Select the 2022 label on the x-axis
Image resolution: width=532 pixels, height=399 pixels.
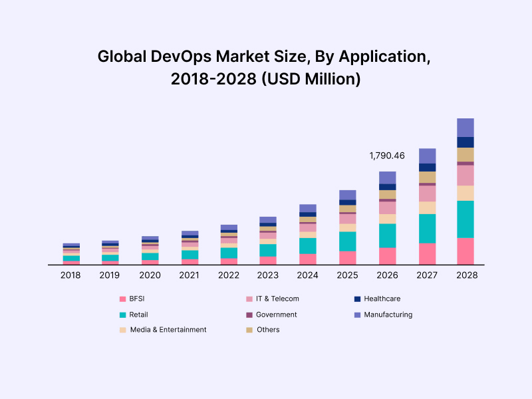tap(229, 273)
